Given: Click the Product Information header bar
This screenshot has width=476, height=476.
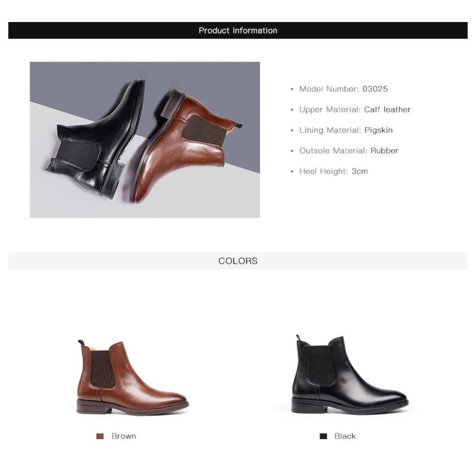Looking at the screenshot, I should 237,30.
